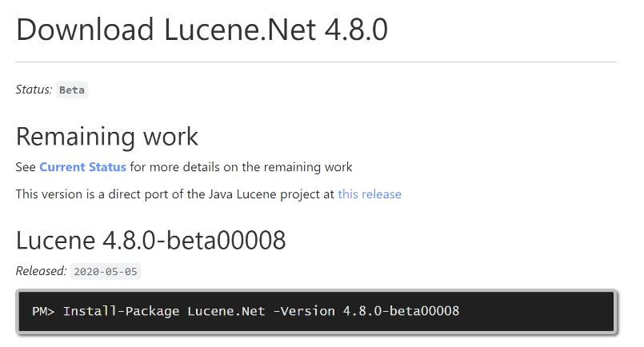Click the word "See" before Current Status
Image resolution: width=644 pixels, height=347 pixels.
[26, 167]
